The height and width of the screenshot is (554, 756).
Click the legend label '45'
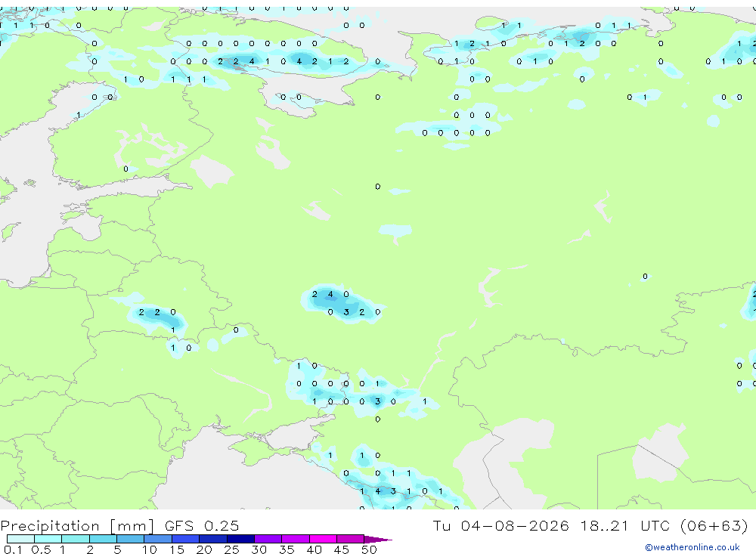click(x=342, y=549)
